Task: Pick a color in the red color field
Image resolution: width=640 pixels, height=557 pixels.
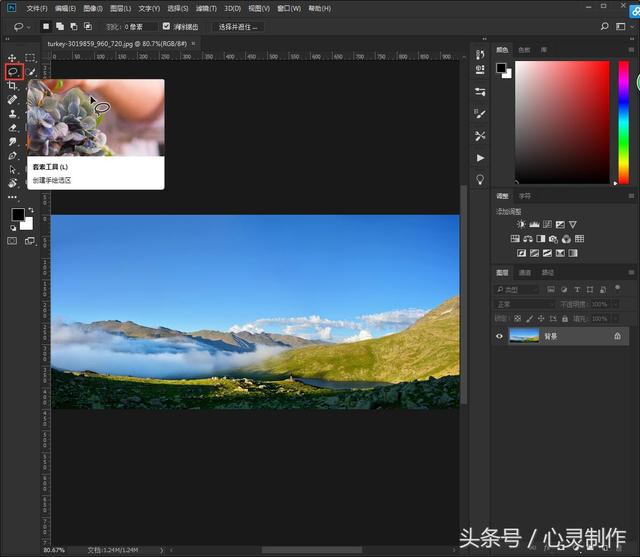Action: pyautogui.click(x=562, y=122)
